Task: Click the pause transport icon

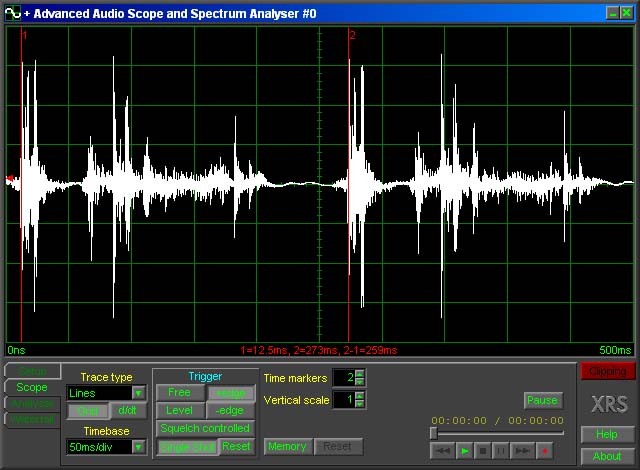Action: click(501, 451)
